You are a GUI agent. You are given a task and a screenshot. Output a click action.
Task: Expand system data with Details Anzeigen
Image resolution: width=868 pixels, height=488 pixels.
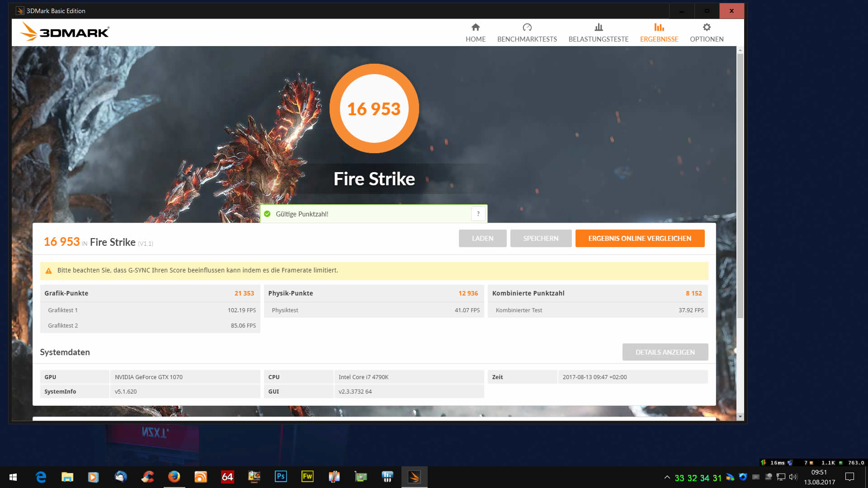665,352
